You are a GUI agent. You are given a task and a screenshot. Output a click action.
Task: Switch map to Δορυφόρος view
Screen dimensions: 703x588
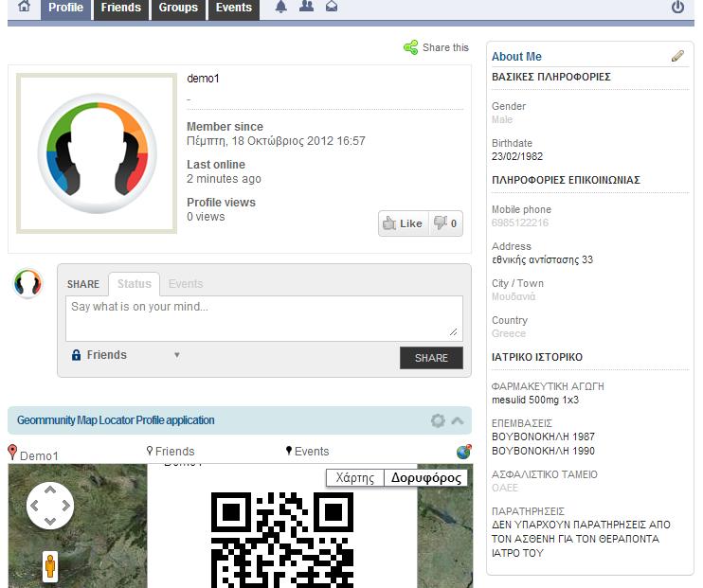(x=426, y=478)
